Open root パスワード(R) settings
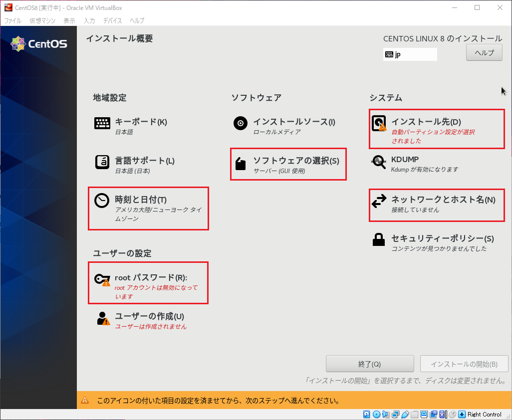Screen dimensions: 512x420 point(148,283)
